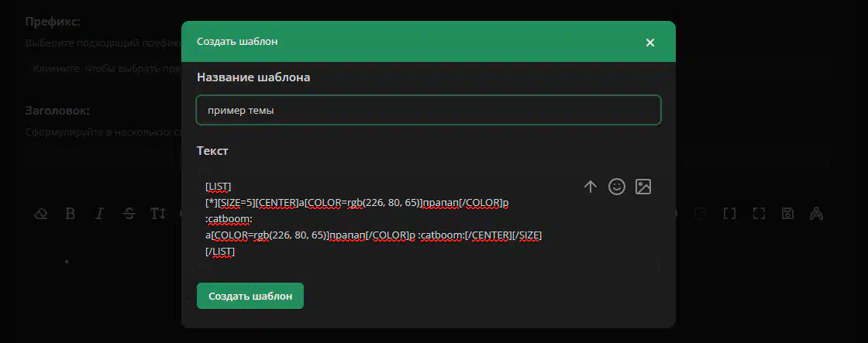This screenshot has height=343, width=868.
Task: Click the insert image icon
Action: tap(642, 187)
